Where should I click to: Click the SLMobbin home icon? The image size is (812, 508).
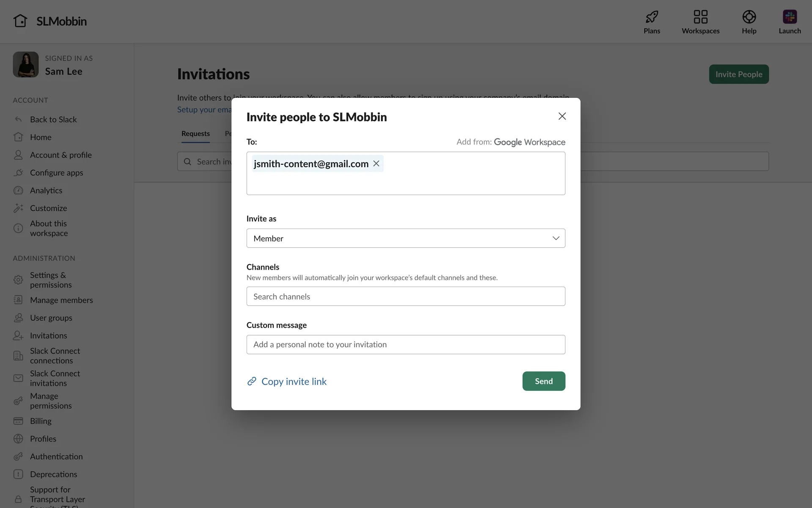click(x=20, y=21)
